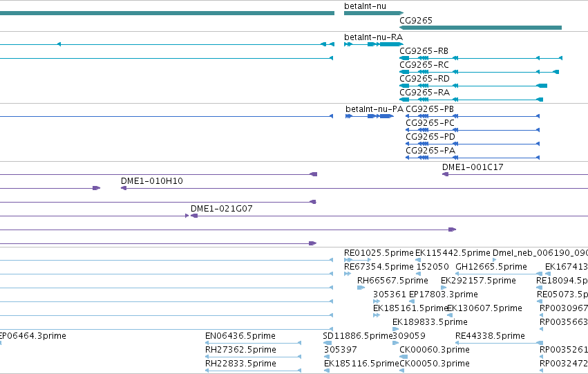Click the CG9265-PB protein label
588x374 pixels.
430,109
